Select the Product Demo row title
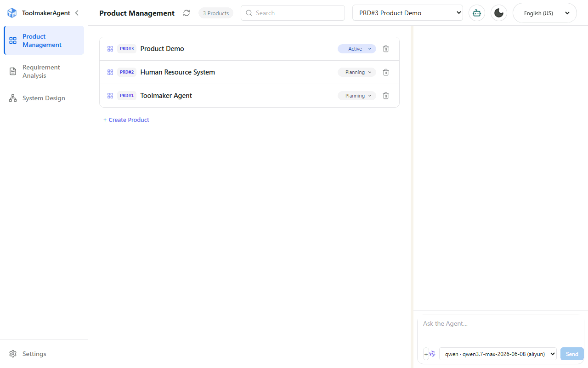Screen dimensions: 588x368 pos(162,49)
